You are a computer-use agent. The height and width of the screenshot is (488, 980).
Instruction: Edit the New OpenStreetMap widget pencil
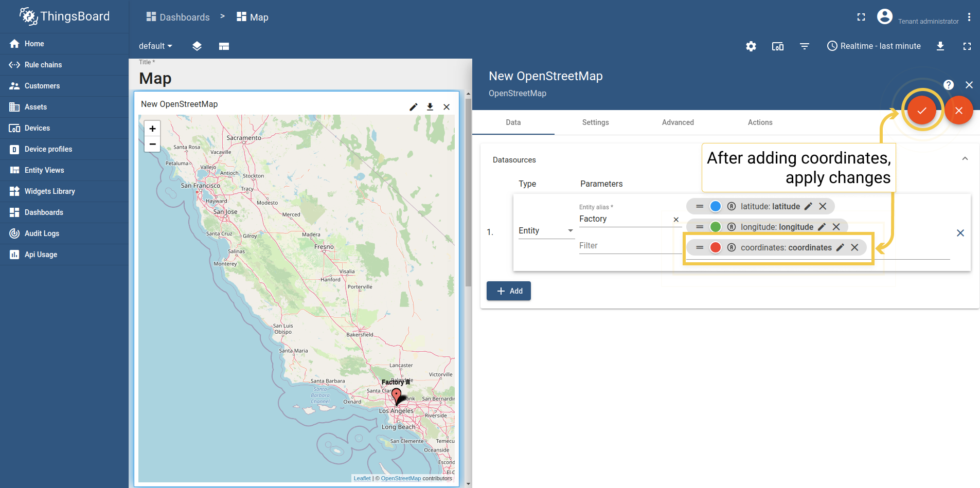[x=414, y=107]
